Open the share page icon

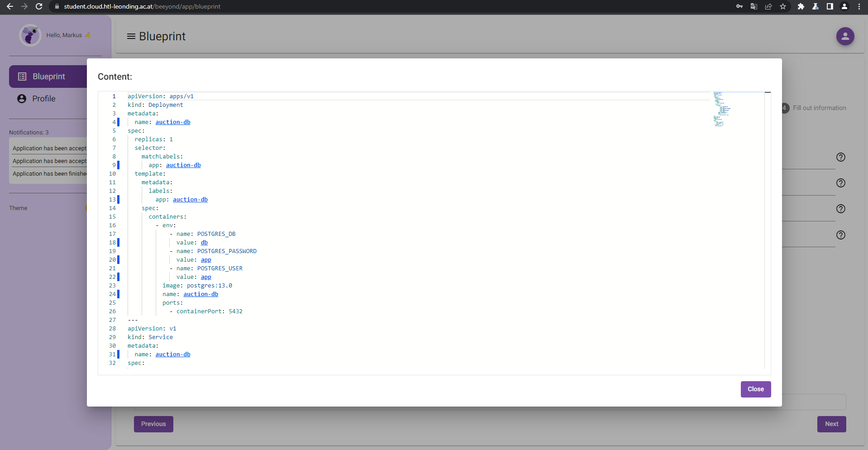768,6
